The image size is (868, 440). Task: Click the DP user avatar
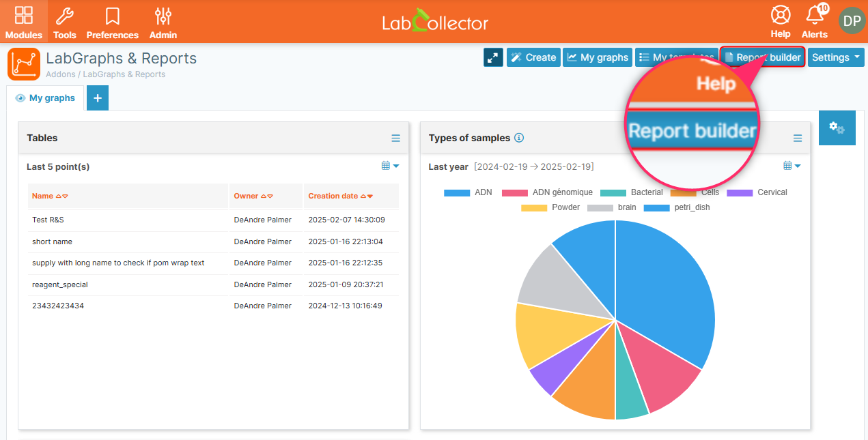[852, 21]
